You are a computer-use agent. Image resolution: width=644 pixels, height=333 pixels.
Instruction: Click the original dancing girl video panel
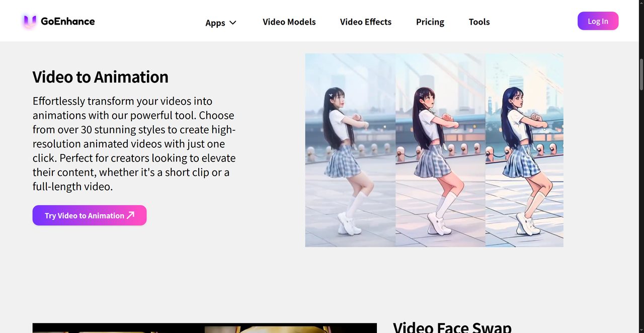pyautogui.click(x=350, y=150)
